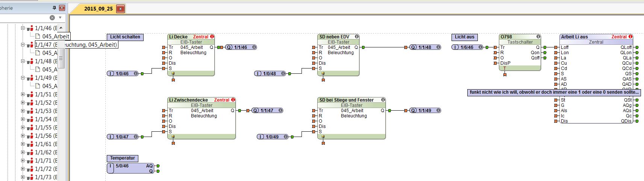This screenshot has height=181, width=644.
Task: Close the 2015_09_25 tab
Action: [120, 9]
